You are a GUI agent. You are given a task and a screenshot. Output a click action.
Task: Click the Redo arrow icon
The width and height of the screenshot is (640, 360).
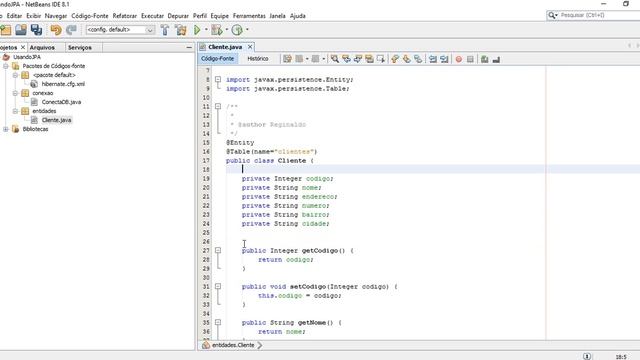(71, 30)
